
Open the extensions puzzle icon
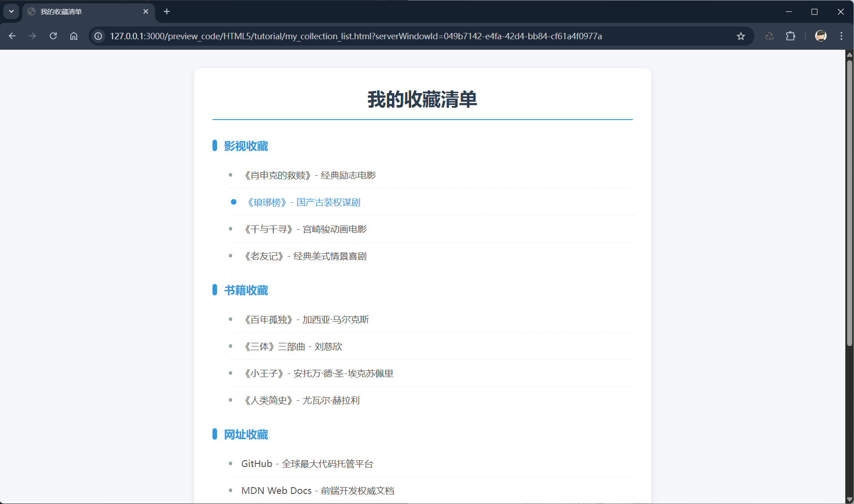790,36
